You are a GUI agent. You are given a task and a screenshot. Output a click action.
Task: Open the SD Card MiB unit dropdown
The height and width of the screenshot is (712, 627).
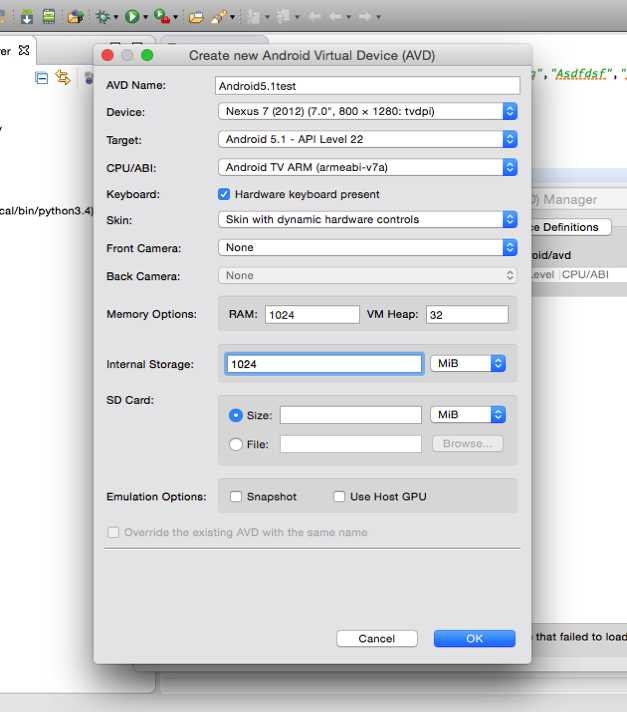point(468,415)
